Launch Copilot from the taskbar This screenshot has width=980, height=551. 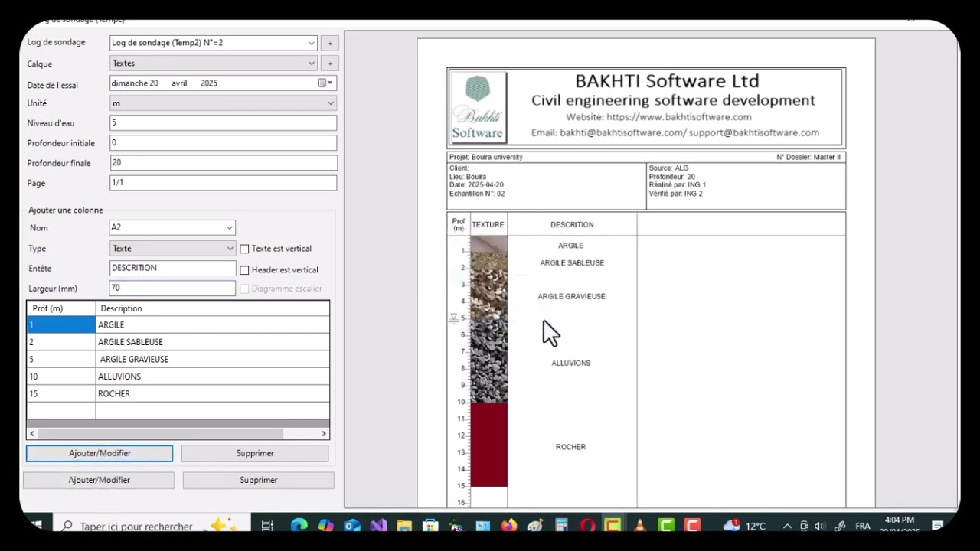(326, 526)
